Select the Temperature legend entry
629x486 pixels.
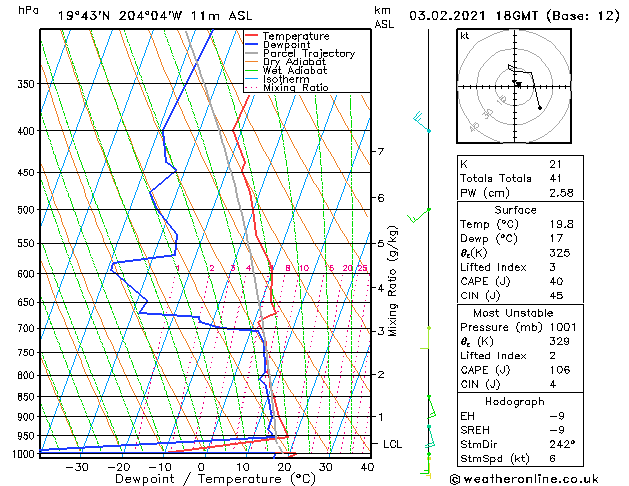296,36
